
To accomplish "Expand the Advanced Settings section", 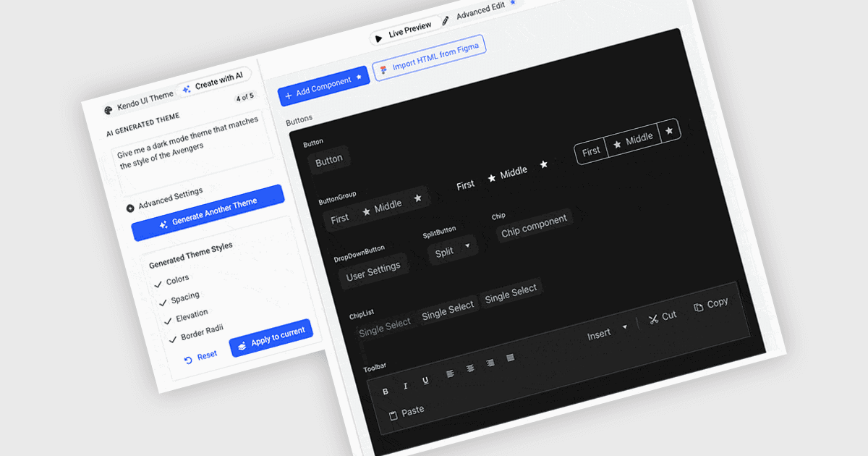I will point(165,199).
